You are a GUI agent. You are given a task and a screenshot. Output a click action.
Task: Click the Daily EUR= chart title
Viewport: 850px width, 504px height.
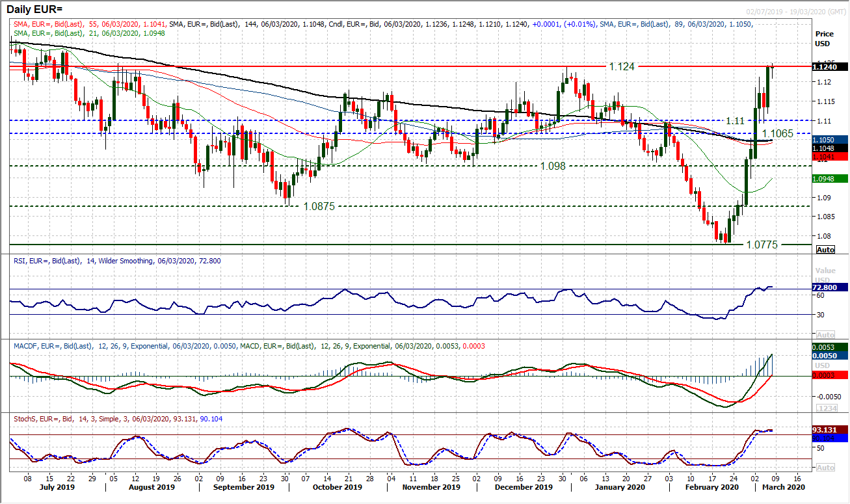click(x=33, y=8)
